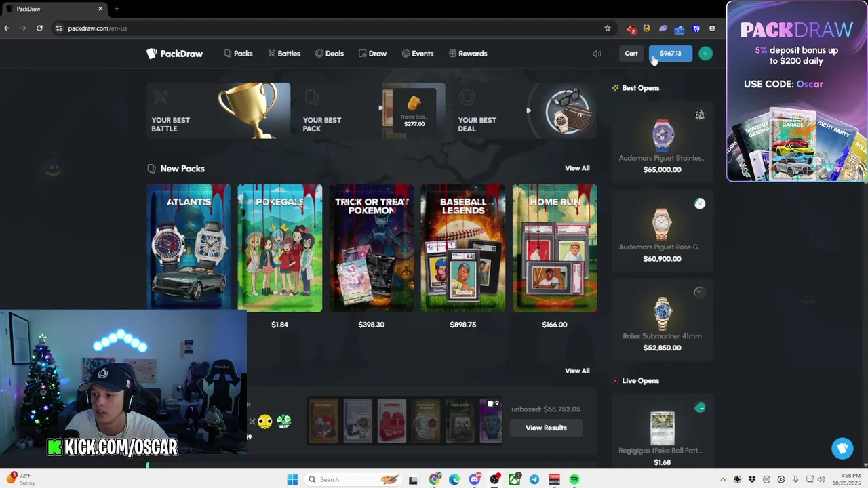Click pack badge on Audemars Piguet Rose card

700,203
